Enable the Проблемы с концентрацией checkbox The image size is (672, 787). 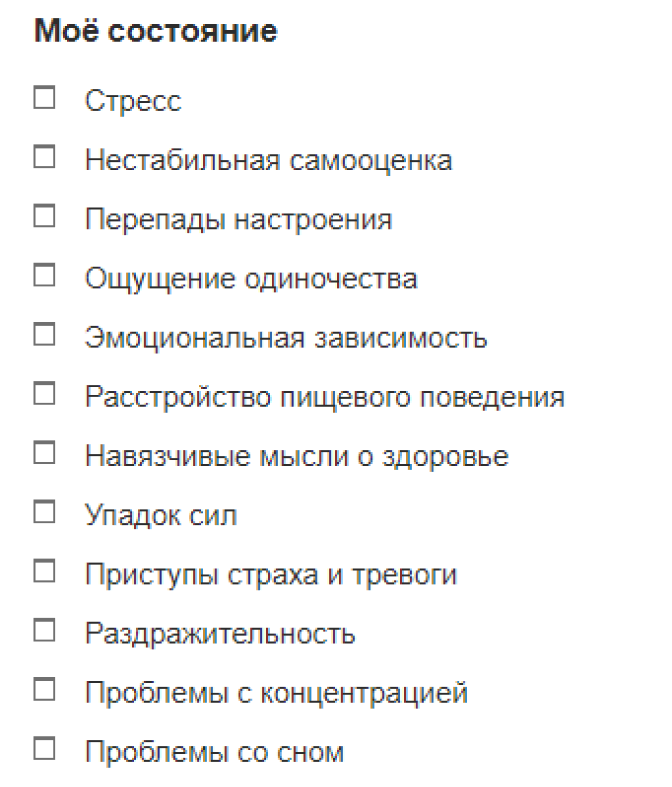click(x=44, y=690)
